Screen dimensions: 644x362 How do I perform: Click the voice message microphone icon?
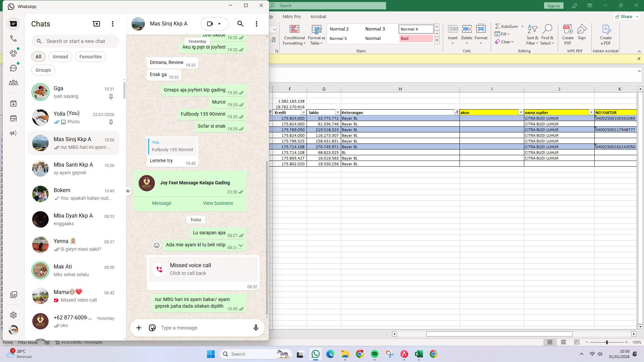[x=256, y=327]
